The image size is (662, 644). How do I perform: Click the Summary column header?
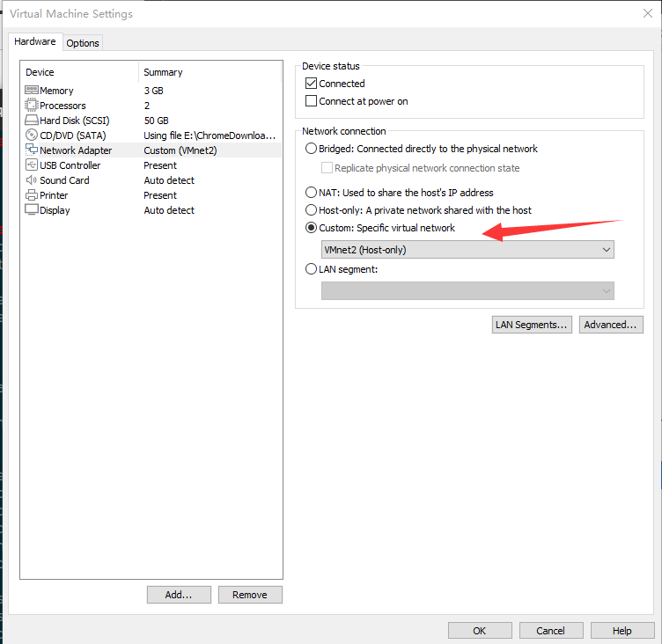pyautogui.click(x=163, y=72)
